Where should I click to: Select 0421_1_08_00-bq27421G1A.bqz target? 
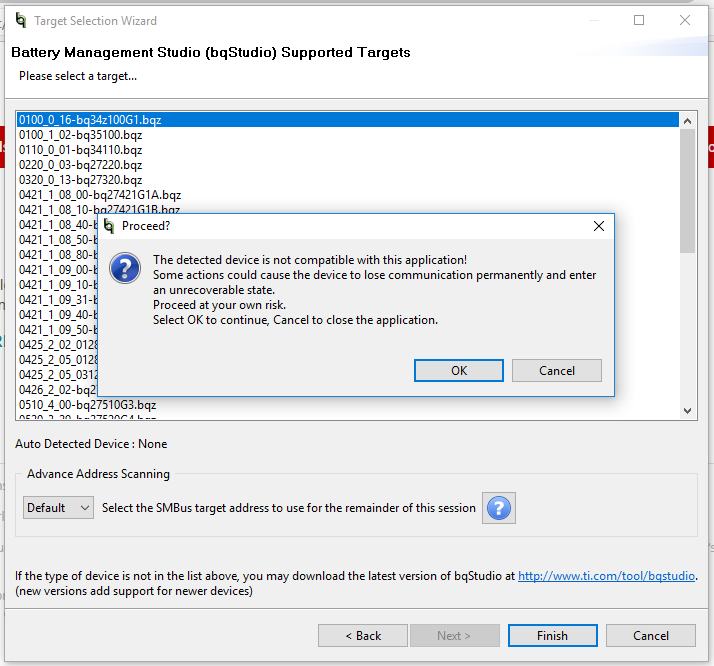point(348,195)
